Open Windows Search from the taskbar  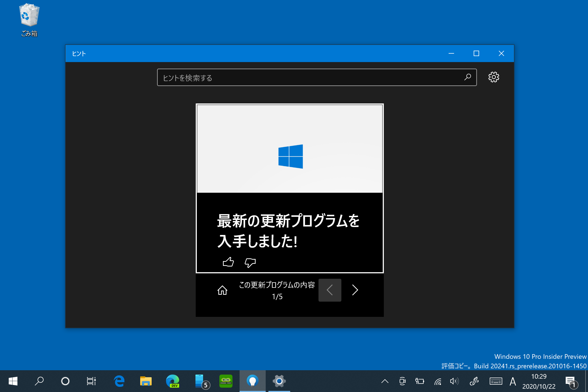tap(39, 381)
